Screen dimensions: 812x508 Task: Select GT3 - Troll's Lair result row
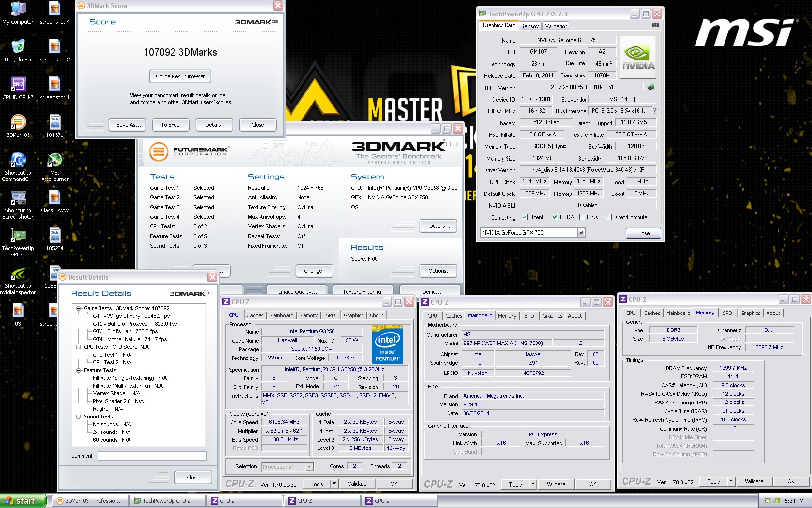tap(125, 331)
